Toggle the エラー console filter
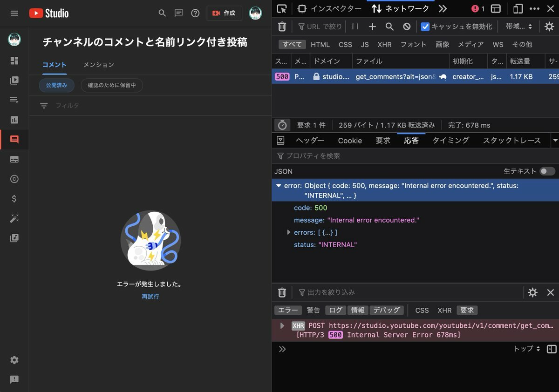 tap(288, 310)
